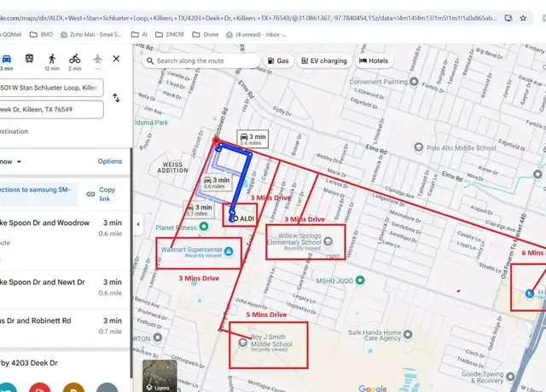546x392 pixels.
Task: Select the 3 min 0.7 miles route label
Action: [199, 210]
